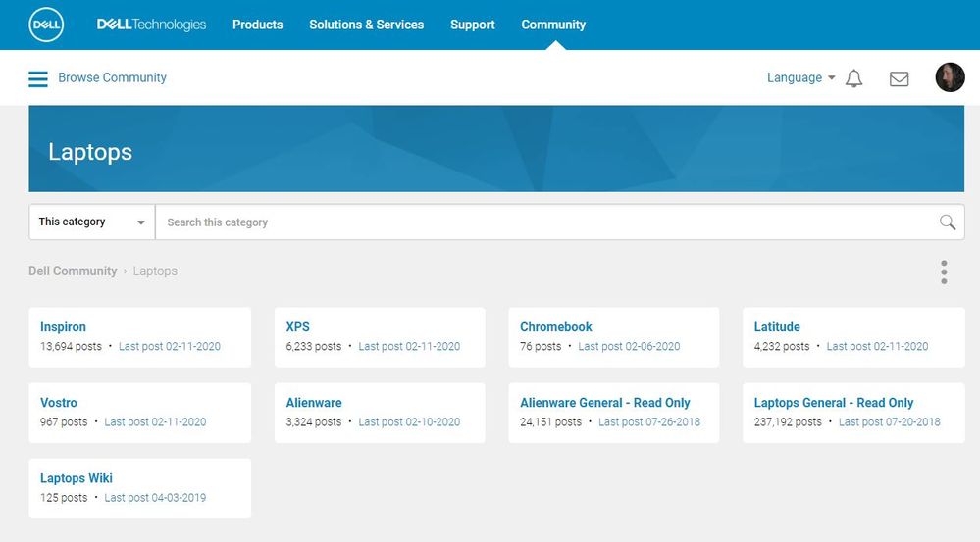View last post 07-20-2018
Viewport: 980px width, 542px height.
click(890, 421)
